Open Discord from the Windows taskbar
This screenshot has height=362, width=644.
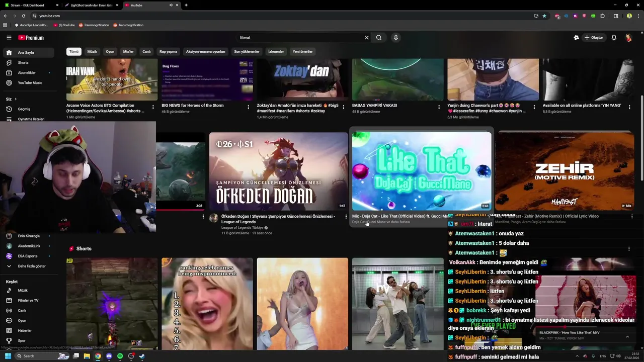tap(109, 356)
